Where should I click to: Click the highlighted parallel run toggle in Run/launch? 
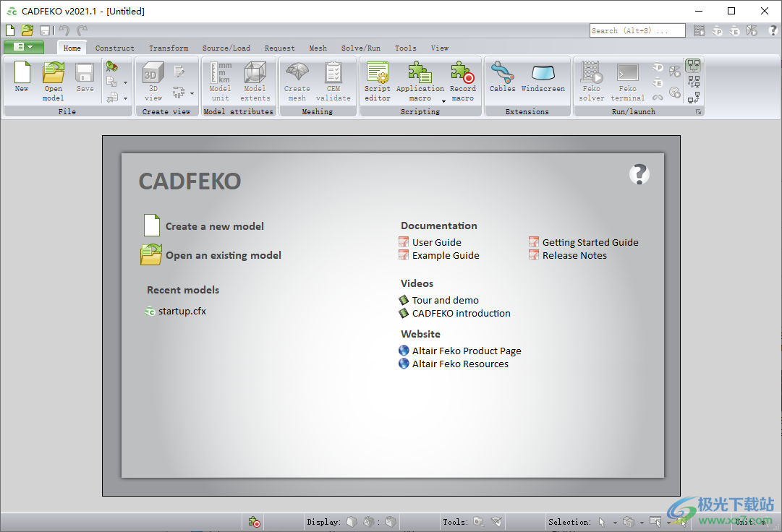pos(693,66)
